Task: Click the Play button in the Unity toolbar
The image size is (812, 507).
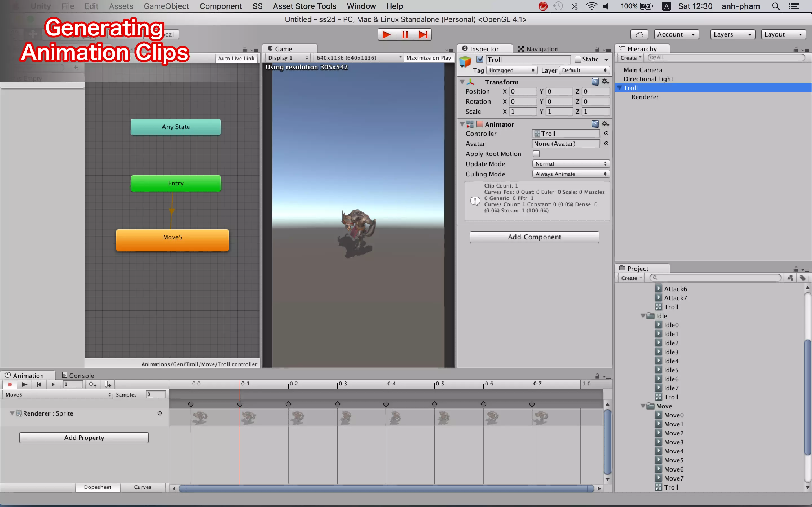Action: click(x=387, y=34)
